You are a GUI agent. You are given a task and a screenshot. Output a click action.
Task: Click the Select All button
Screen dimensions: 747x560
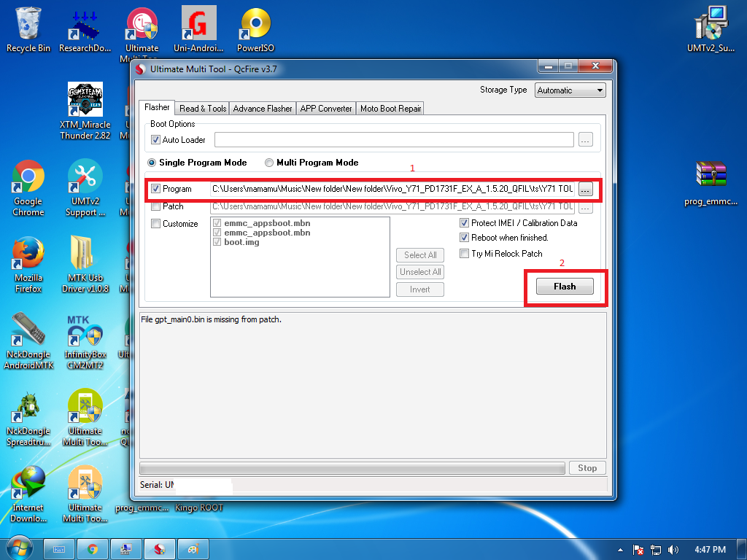420,254
